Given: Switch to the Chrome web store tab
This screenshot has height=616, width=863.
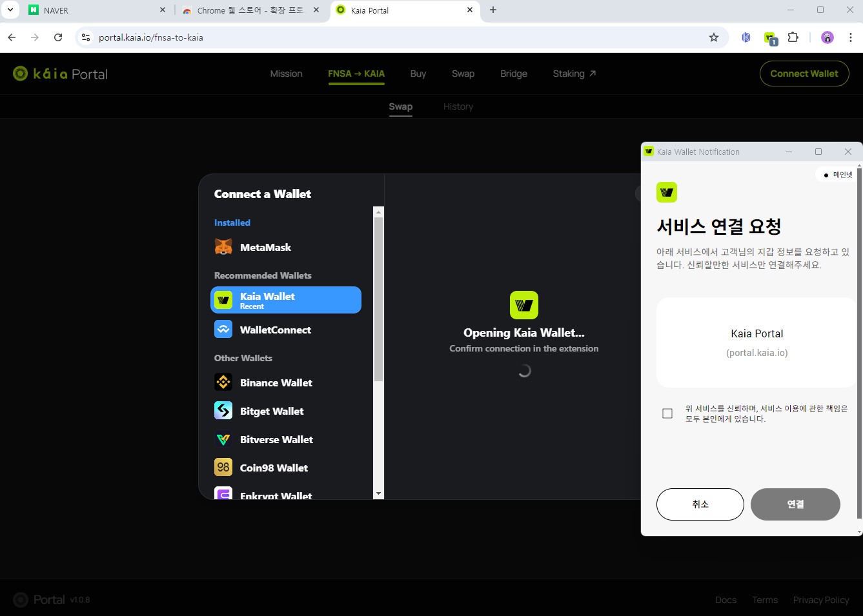Looking at the screenshot, I should 250,10.
